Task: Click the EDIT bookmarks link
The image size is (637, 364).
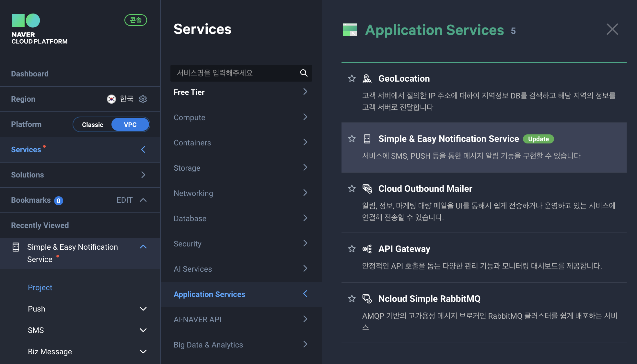Action: pos(124,200)
